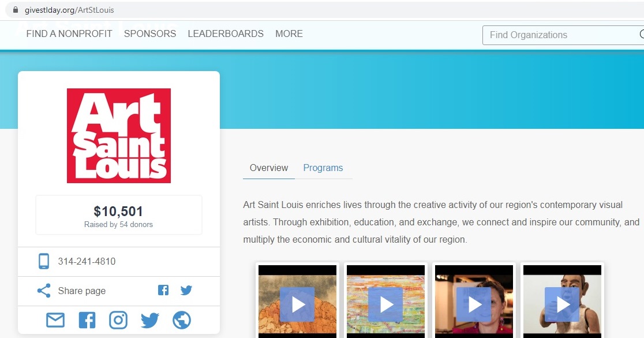Open the SPONSORS menu item
Viewport: 644px width, 338px height.
150,34
